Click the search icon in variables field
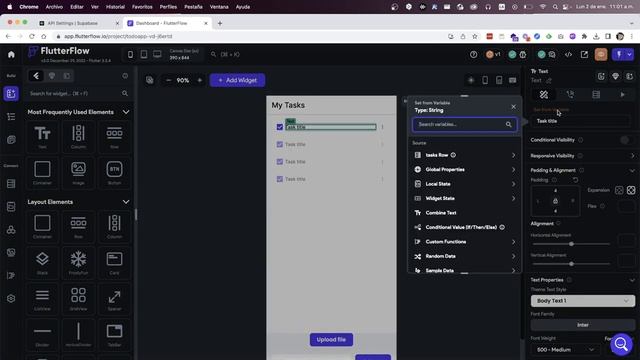 509,124
